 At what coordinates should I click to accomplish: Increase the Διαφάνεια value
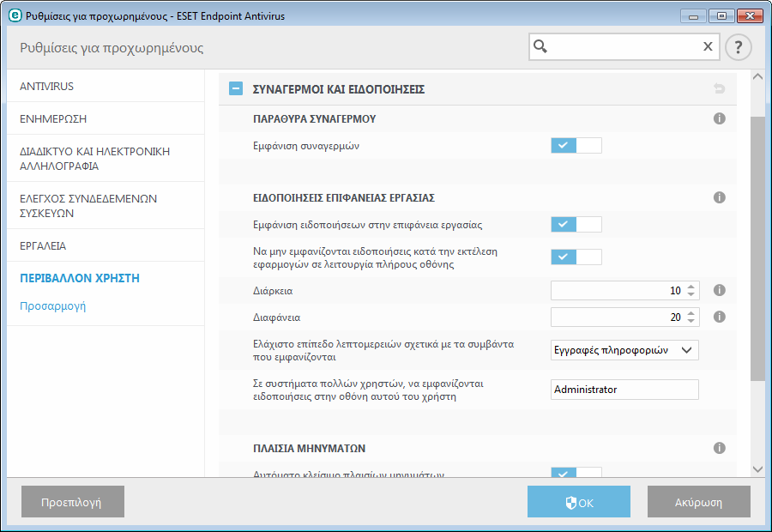click(691, 313)
